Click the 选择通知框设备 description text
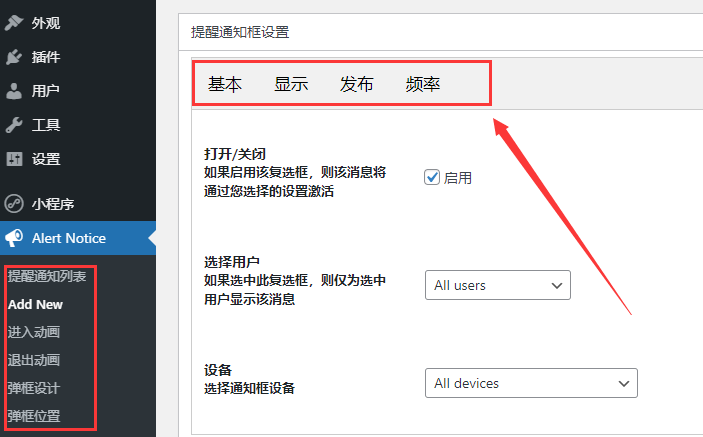 249,388
